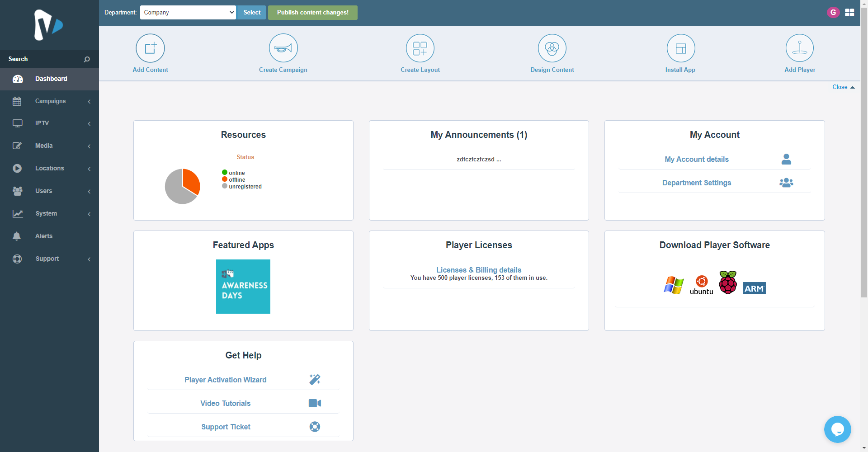Click the My Account details person icon
Viewport: 868px width, 452px height.
786,159
